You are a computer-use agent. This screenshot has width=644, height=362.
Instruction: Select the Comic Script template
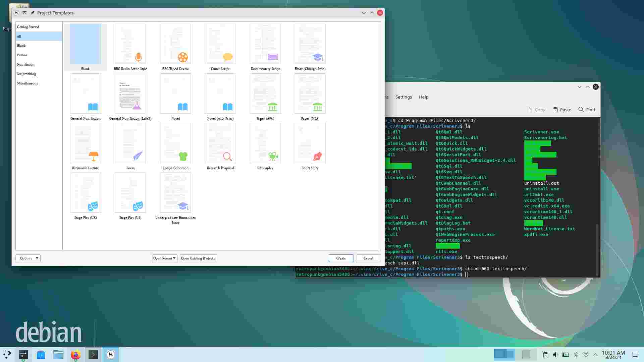click(x=220, y=44)
